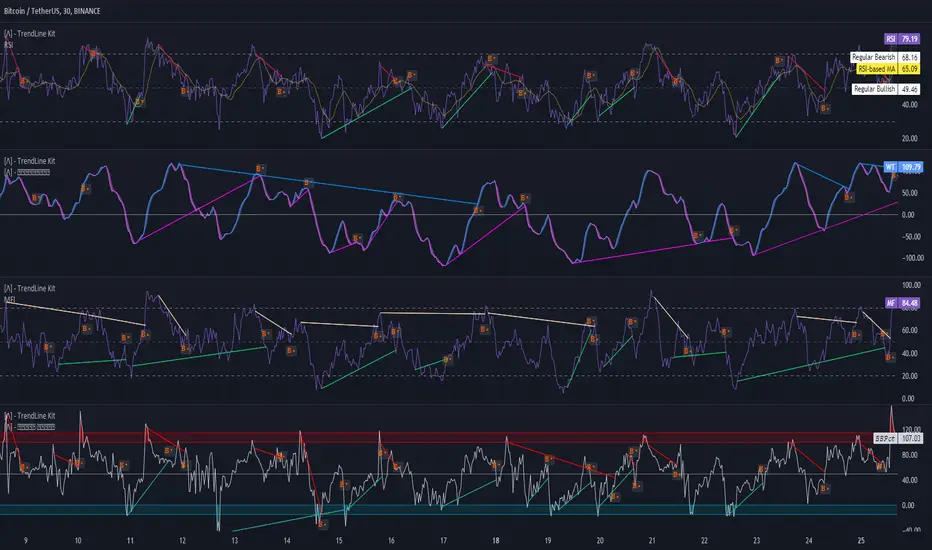Click the Regular Bullish 49.46 label
The image size is (932, 550).
pos(886,89)
